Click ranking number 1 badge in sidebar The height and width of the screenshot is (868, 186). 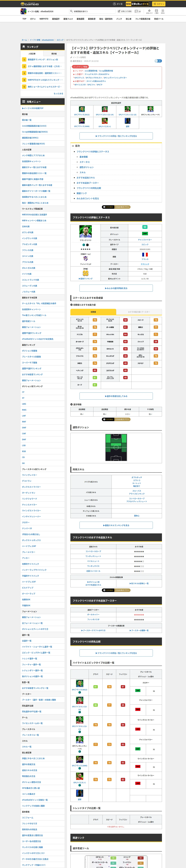coord(24,60)
